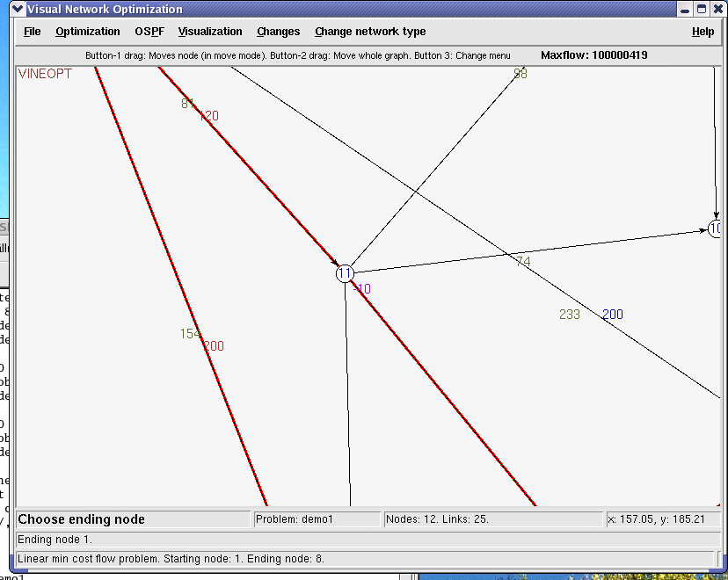Viewport: 728px width, 580px height.
Task: Click the mouse-button hint text bar
Action: point(297,55)
